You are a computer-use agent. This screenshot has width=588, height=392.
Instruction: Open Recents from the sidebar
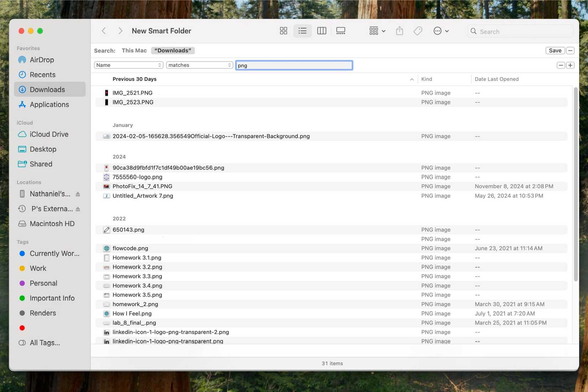(x=42, y=74)
